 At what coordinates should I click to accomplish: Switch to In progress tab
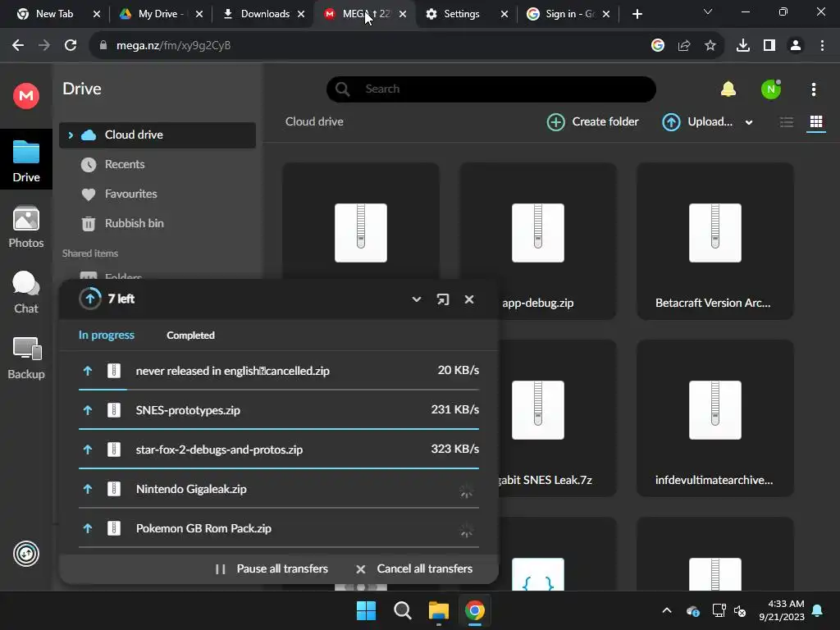point(106,336)
